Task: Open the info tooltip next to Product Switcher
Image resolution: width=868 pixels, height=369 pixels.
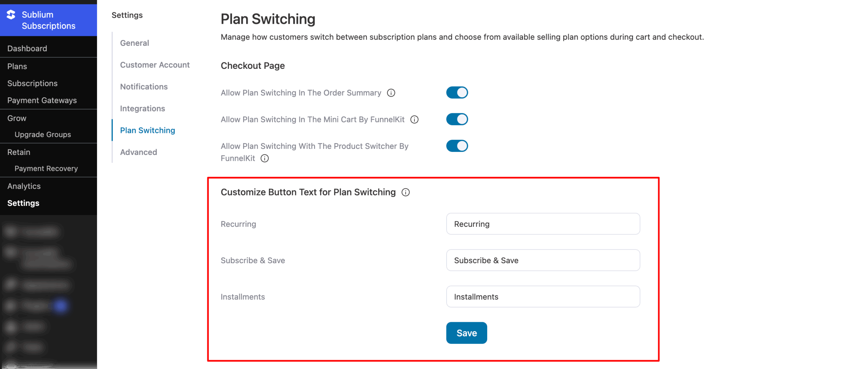Action: (264, 158)
